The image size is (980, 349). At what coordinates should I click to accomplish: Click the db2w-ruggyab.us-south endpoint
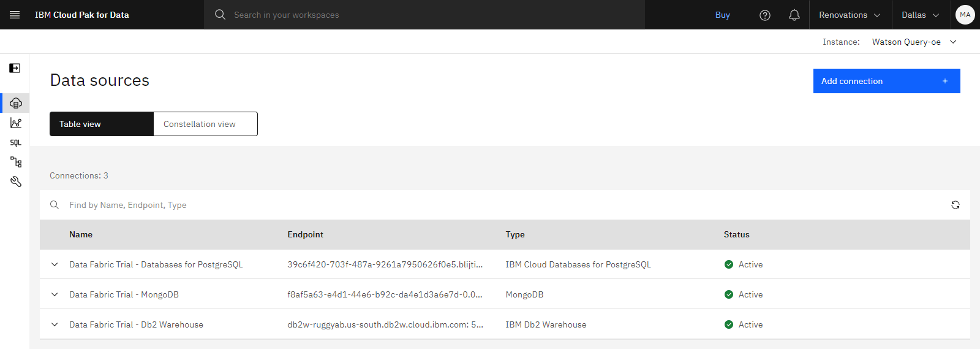385,324
